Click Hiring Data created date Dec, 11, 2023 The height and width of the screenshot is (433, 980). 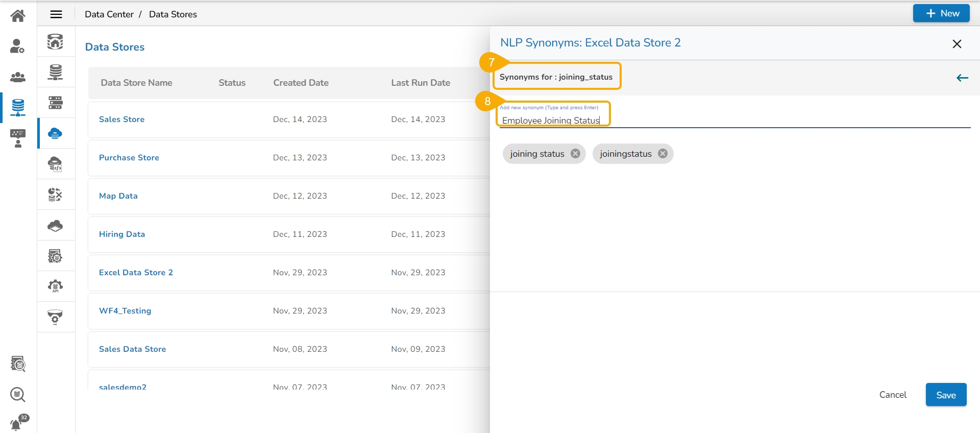[x=300, y=234]
